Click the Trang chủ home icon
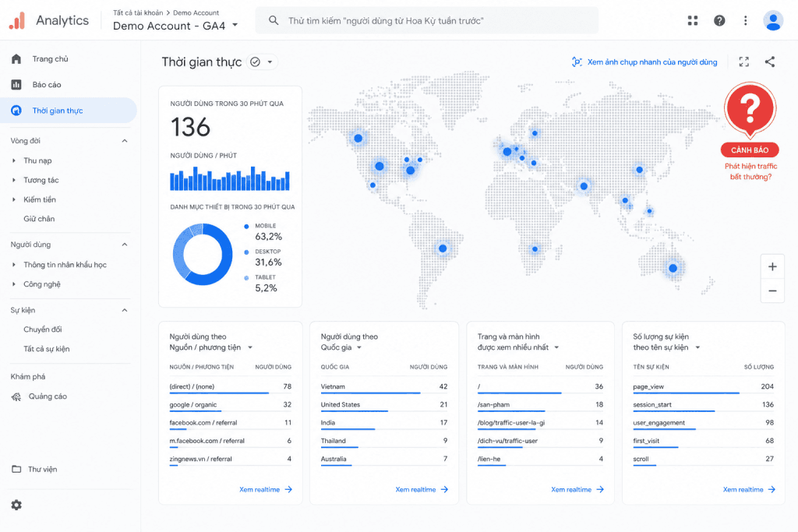This screenshot has width=798, height=532. (x=16, y=59)
